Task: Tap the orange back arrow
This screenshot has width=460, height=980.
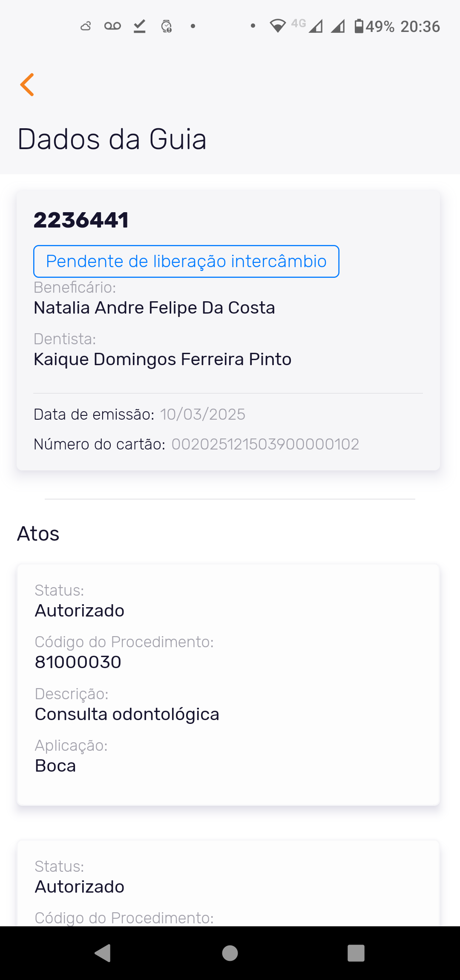Action: tap(27, 84)
